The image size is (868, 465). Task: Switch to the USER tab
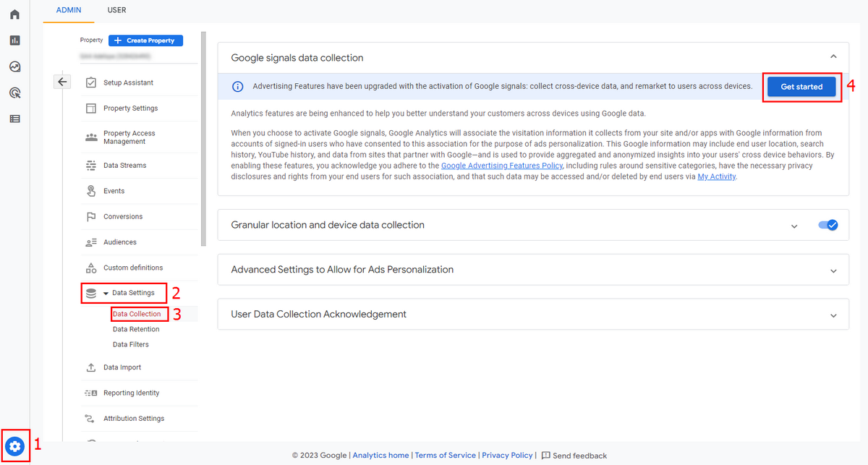click(x=116, y=10)
